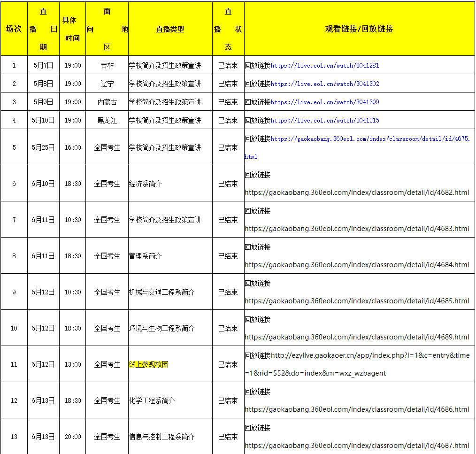Open the Jilin replay link ending 3041281
Viewport: 476px width, 454px height.
325,66
